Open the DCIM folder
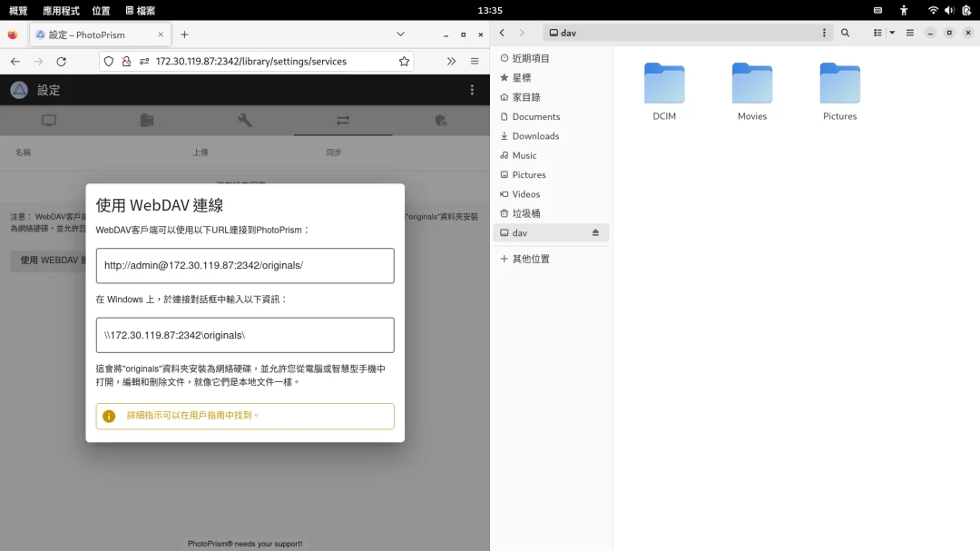The image size is (980, 551). pyautogui.click(x=664, y=84)
